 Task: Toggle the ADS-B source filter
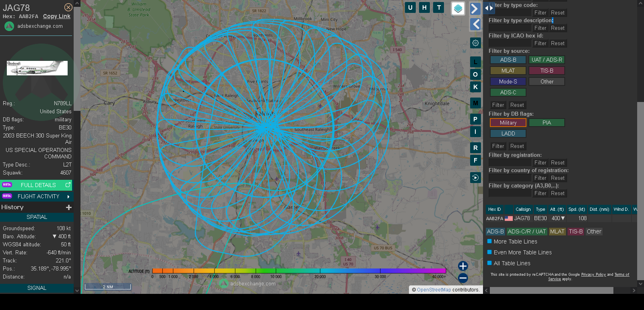[x=508, y=60]
